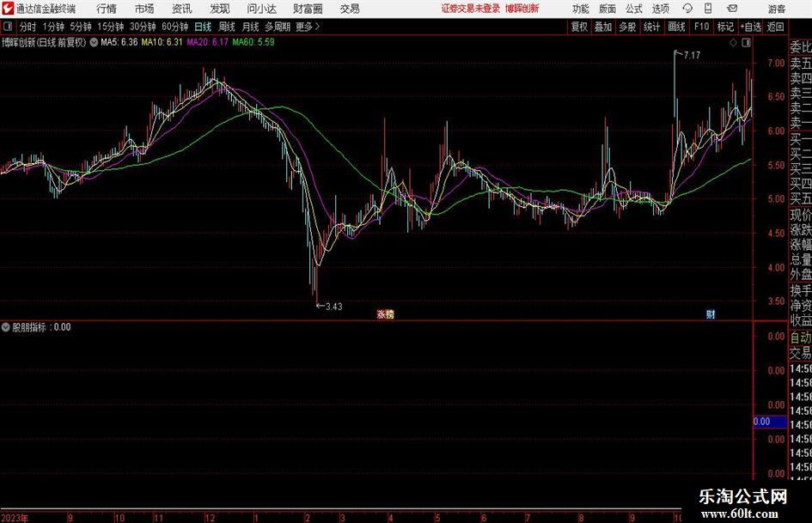
Task: Open the 财富圈 menu
Action: [308, 9]
